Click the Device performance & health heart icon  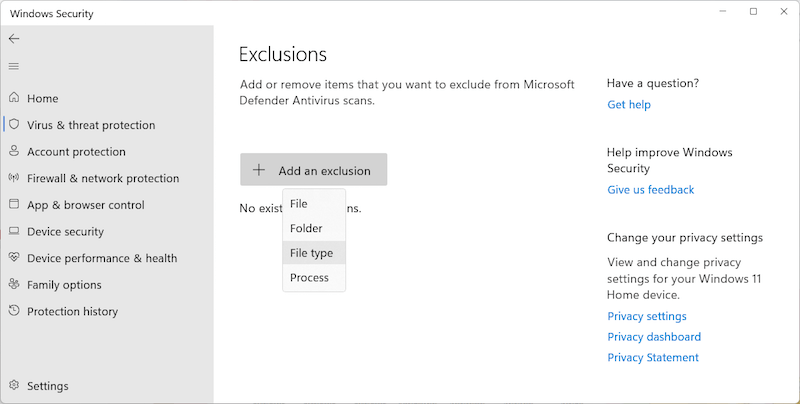[14, 258]
